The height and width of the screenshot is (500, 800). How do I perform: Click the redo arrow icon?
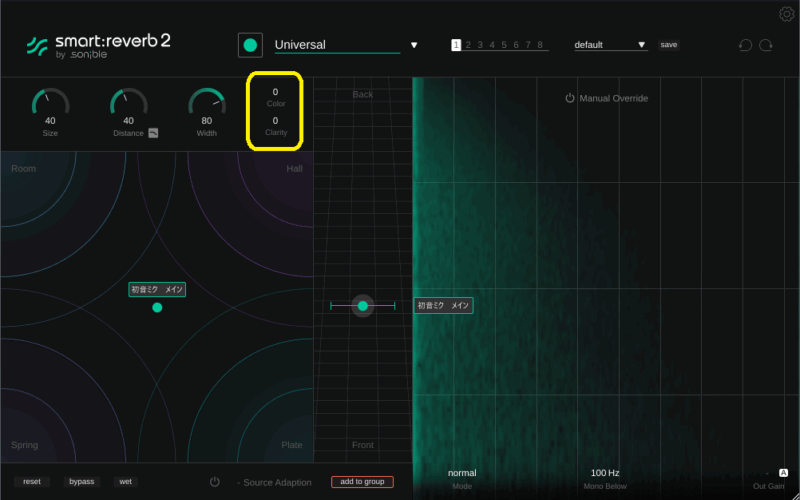pos(766,45)
